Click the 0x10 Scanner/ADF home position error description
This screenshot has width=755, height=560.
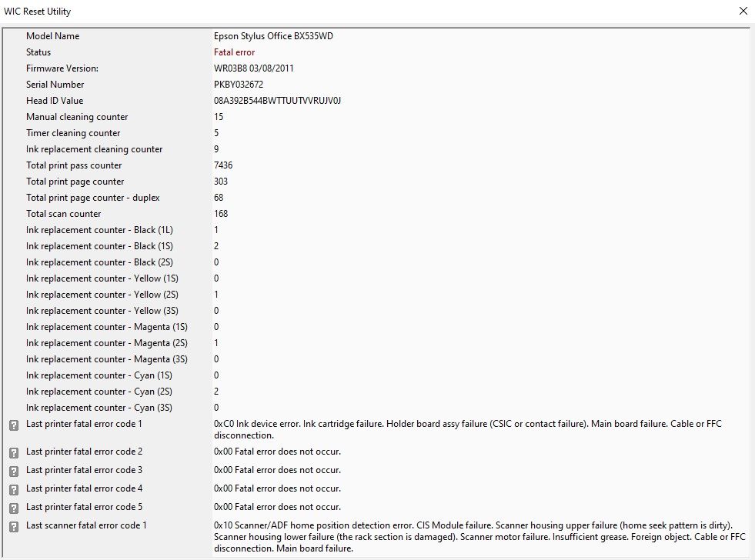479,537
